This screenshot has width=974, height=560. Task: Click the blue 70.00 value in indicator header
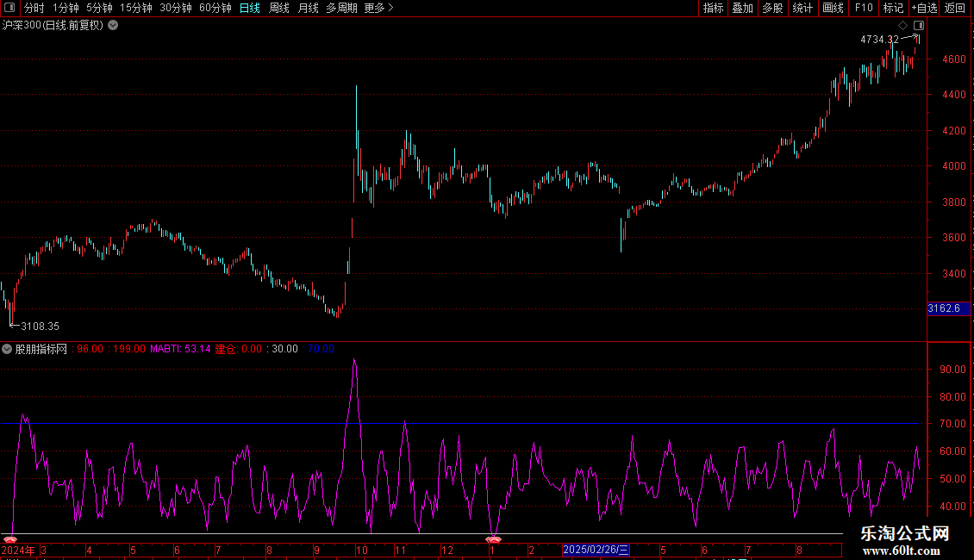coord(322,349)
